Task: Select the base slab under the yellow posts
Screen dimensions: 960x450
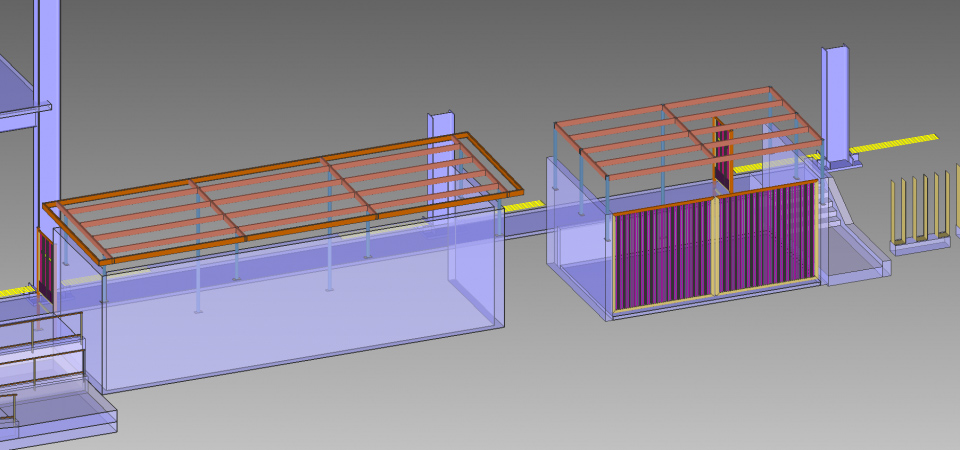Action: (922, 245)
